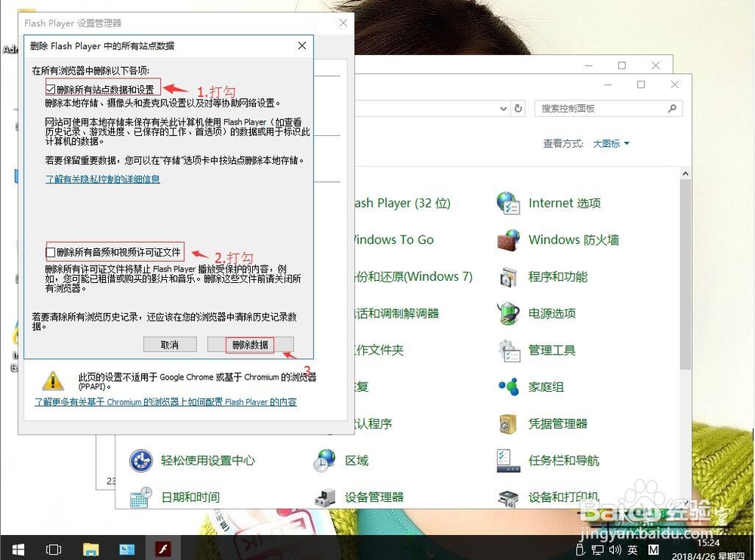The image size is (755, 560).
Task: Click the Control Panel taskbar icon
Action: 127,549
